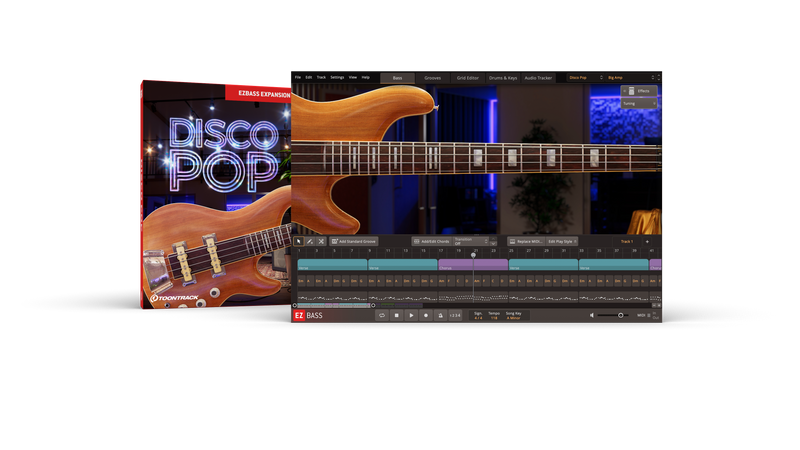The image size is (800, 450).
Task: Open the Effects panel
Action: point(639,91)
